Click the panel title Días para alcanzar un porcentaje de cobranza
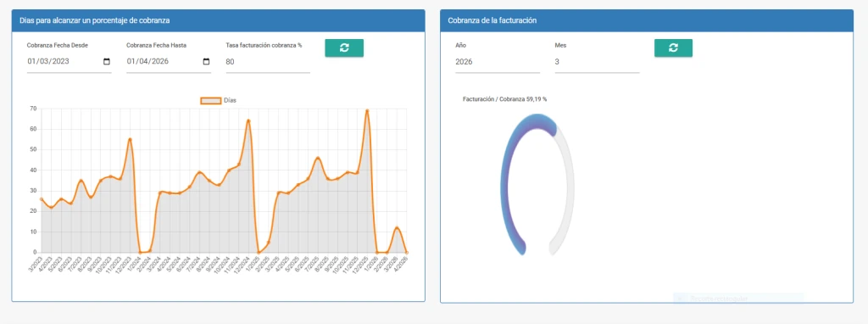 pos(95,20)
